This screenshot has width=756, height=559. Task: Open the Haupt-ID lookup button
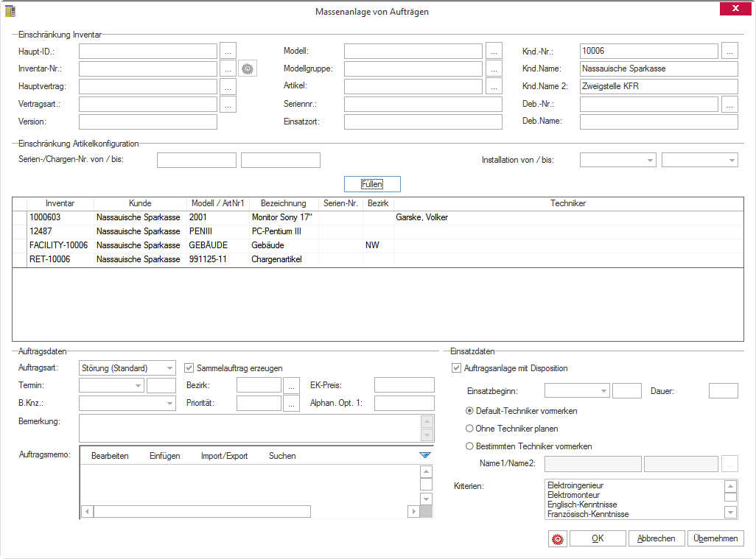tap(228, 51)
